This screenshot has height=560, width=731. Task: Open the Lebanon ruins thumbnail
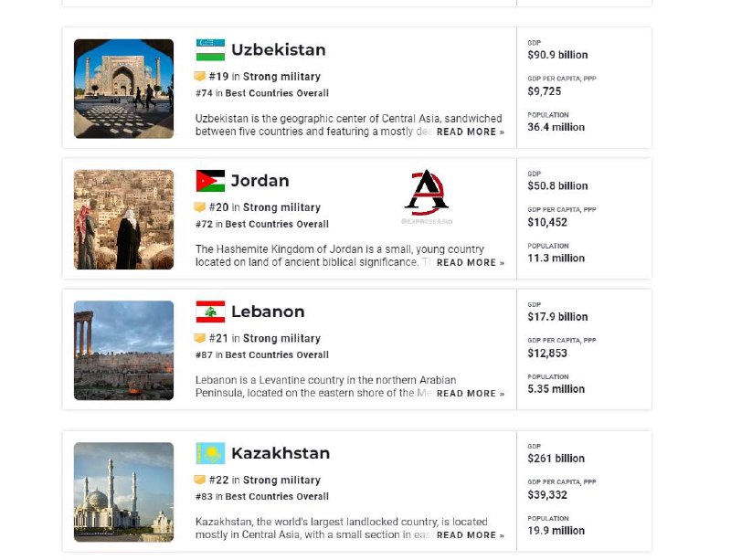[123, 351]
